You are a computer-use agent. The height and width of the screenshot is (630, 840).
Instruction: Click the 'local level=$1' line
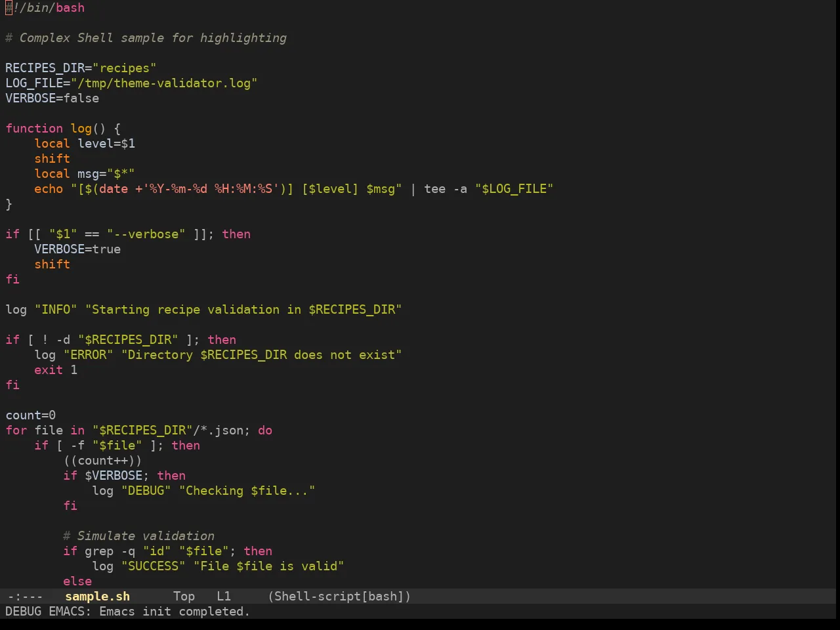coord(85,144)
